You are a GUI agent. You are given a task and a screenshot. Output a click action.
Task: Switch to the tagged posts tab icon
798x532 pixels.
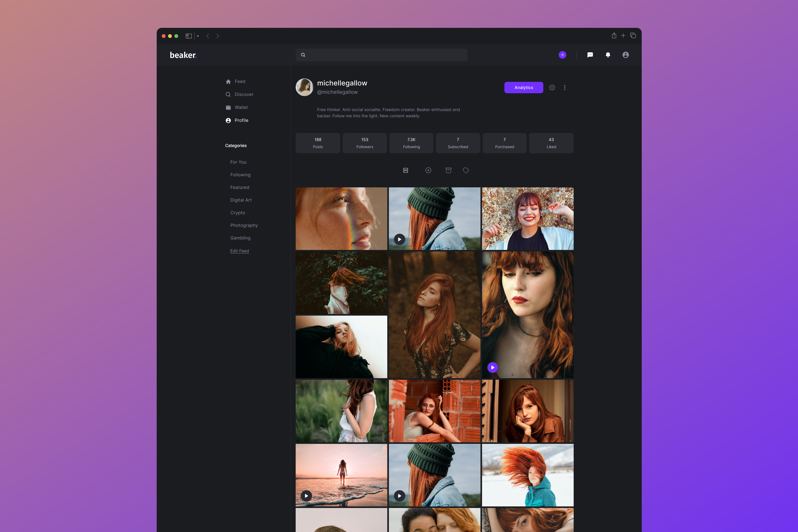click(x=466, y=170)
